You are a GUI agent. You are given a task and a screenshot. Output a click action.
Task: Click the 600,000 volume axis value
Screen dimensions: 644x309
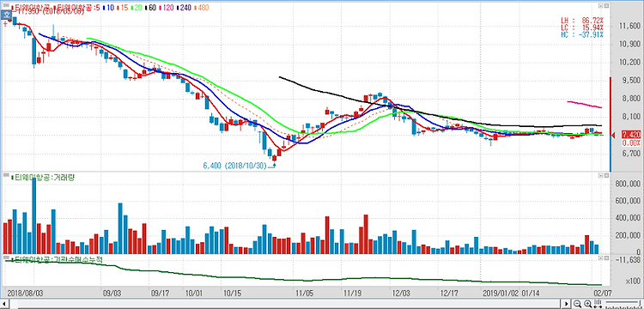click(x=629, y=201)
